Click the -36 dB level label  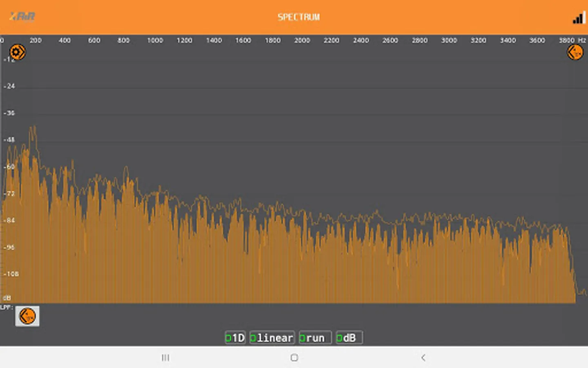tap(9, 113)
